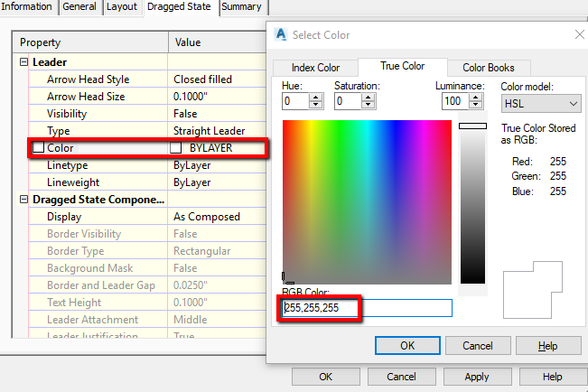Click the crosshair marker in the color spectrum

coord(287,278)
